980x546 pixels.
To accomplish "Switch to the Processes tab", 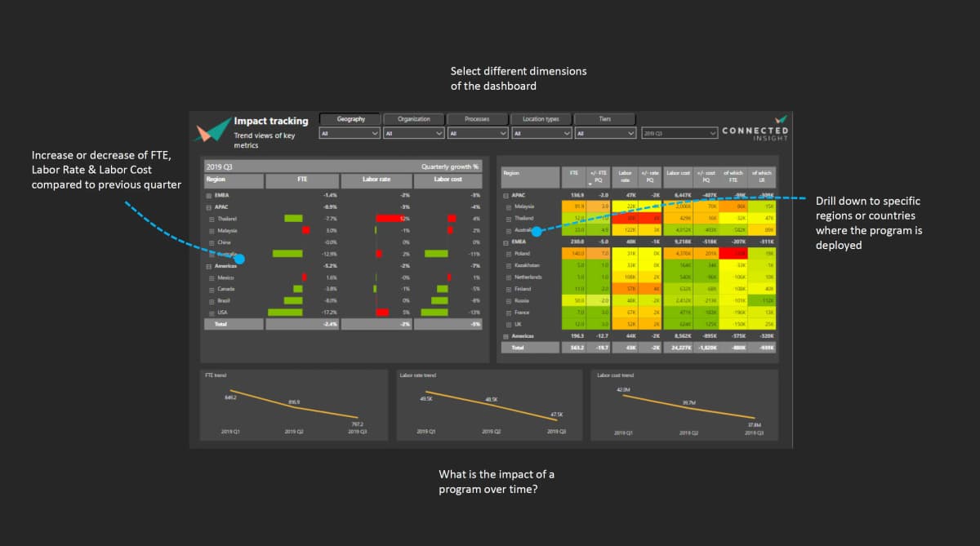I will pos(477,119).
